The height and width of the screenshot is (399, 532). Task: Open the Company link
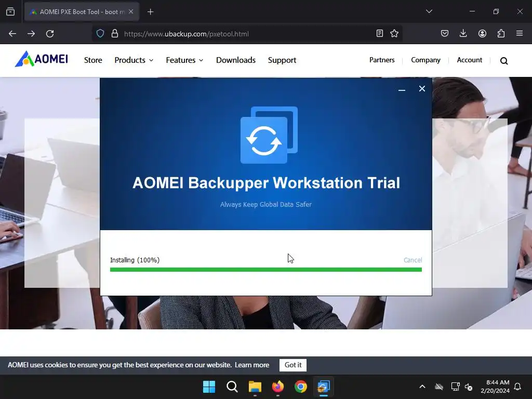pos(425,60)
